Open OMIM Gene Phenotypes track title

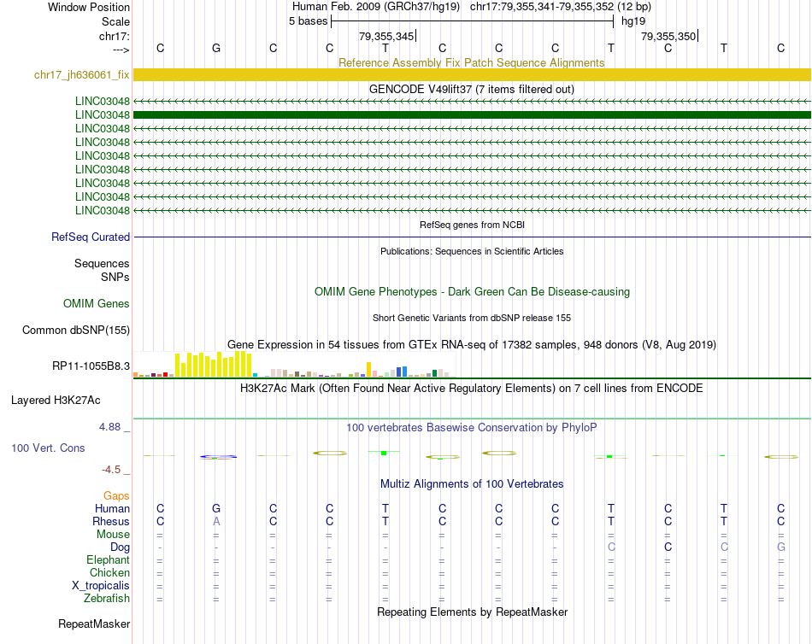pos(472,291)
